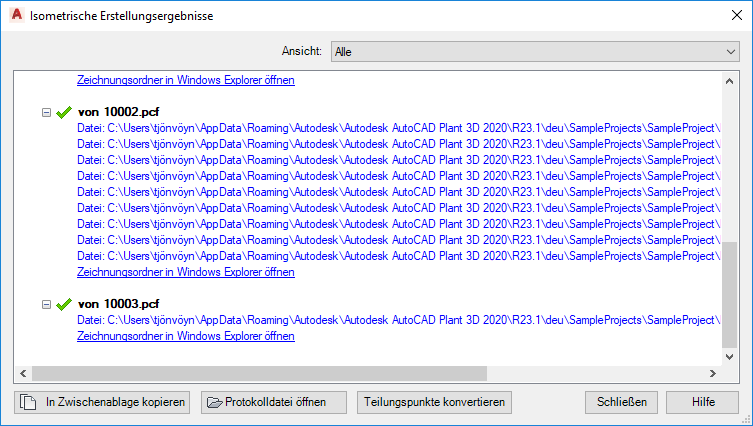The height and width of the screenshot is (426, 753).
Task: Click green checkmark beside von 10003.pcf
Action: [64, 304]
